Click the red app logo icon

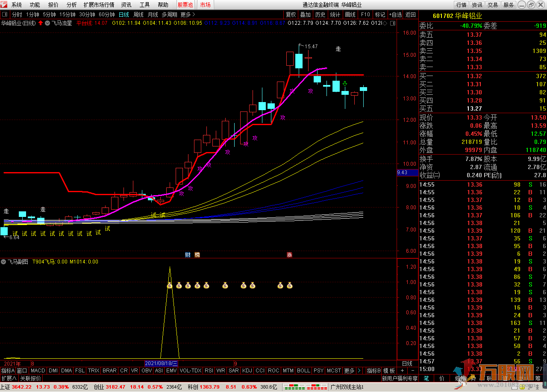click(5, 5)
